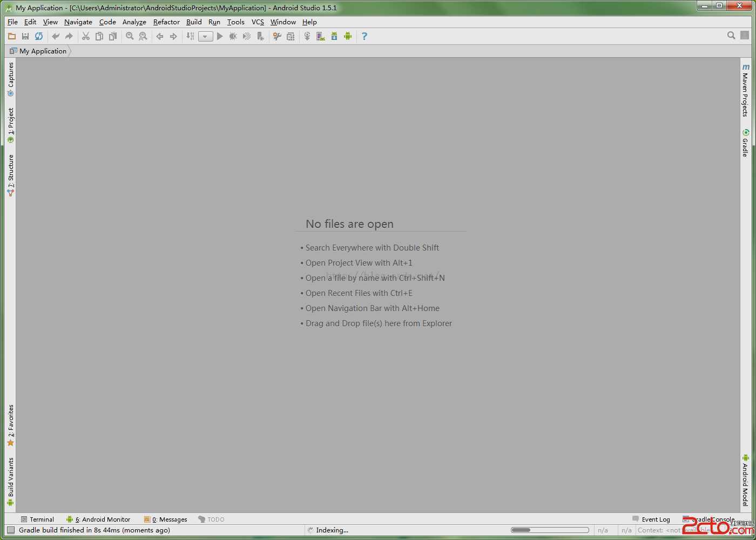This screenshot has height=540, width=756.
Task: Open the Analyze menu
Action: click(x=134, y=22)
